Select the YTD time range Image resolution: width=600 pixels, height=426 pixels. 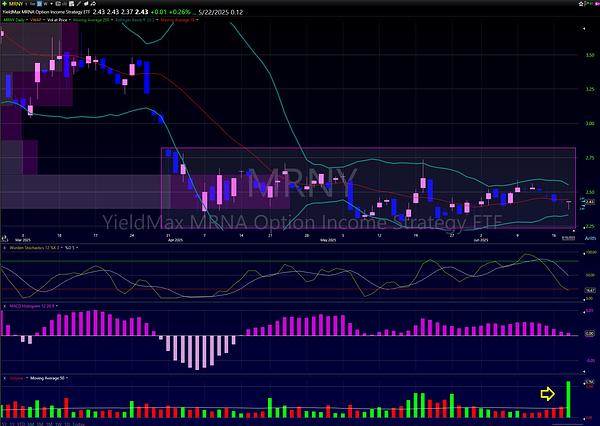(21, 424)
